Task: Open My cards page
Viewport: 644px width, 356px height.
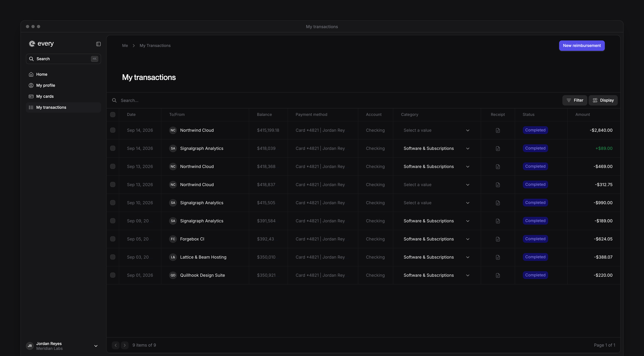Action: coord(63,96)
